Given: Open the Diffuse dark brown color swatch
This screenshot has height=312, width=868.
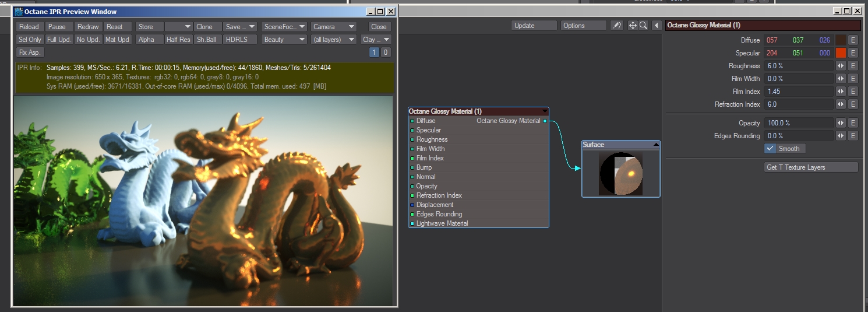Looking at the screenshot, I should (x=841, y=40).
